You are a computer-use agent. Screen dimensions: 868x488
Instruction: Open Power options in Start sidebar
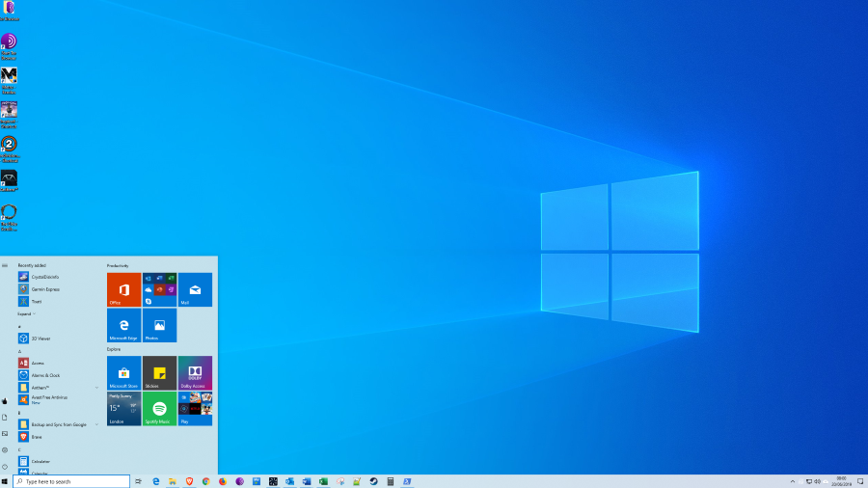click(5, 467)
